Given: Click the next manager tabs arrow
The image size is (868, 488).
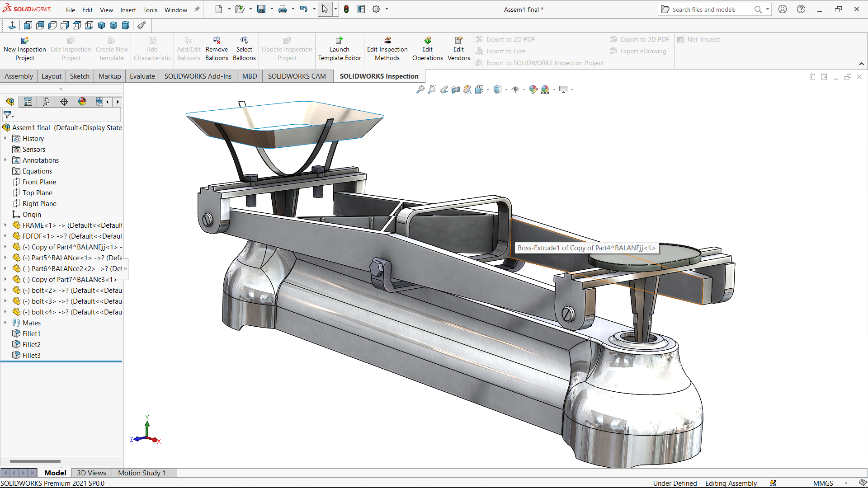Looking at the screenshot, I should click(x=118, y=102).
